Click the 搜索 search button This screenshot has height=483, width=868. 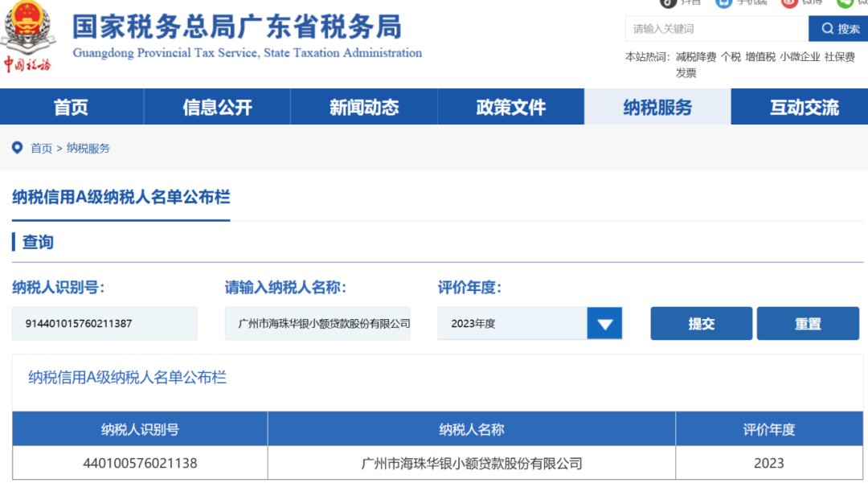(x=838, y=29)
